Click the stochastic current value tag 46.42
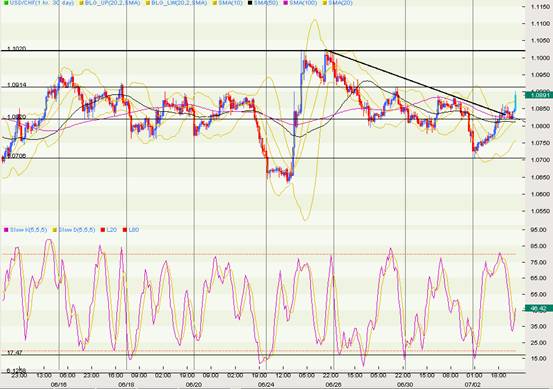This screenshot has width=553, height=389. pyautogui.click(x=538, y=309)
